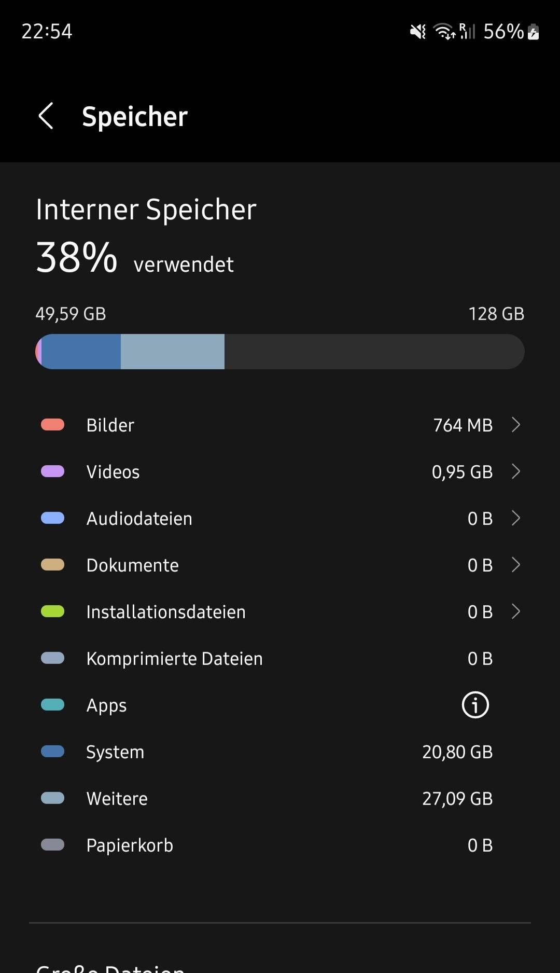This screenshot has height=973, width=560.
Task: Tap the back arrow next to Speicher
Action: tap(46, 116)
